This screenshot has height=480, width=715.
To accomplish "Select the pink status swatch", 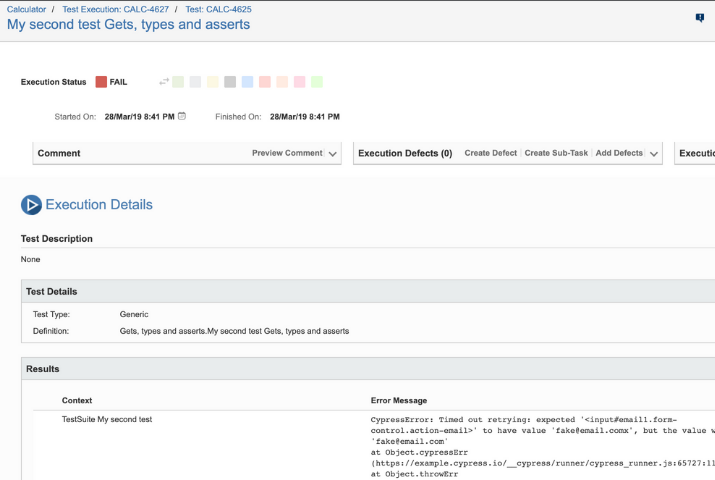I will (299, 82).
